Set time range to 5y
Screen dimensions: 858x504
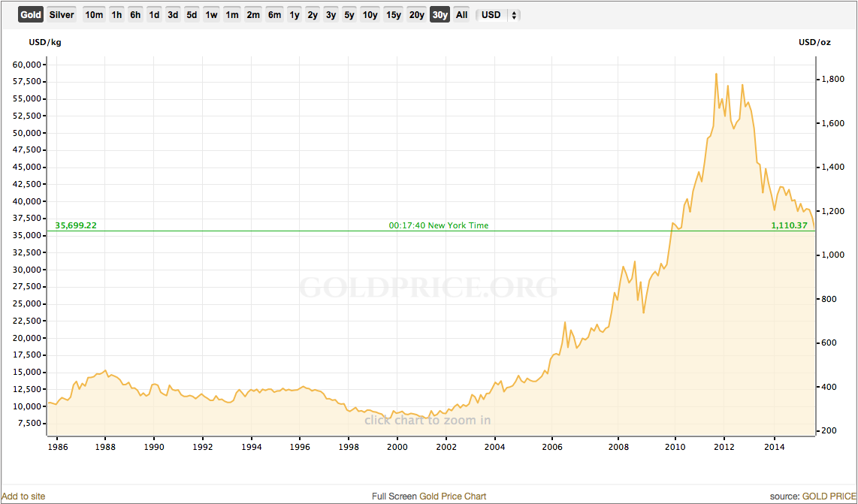(349, 15)
